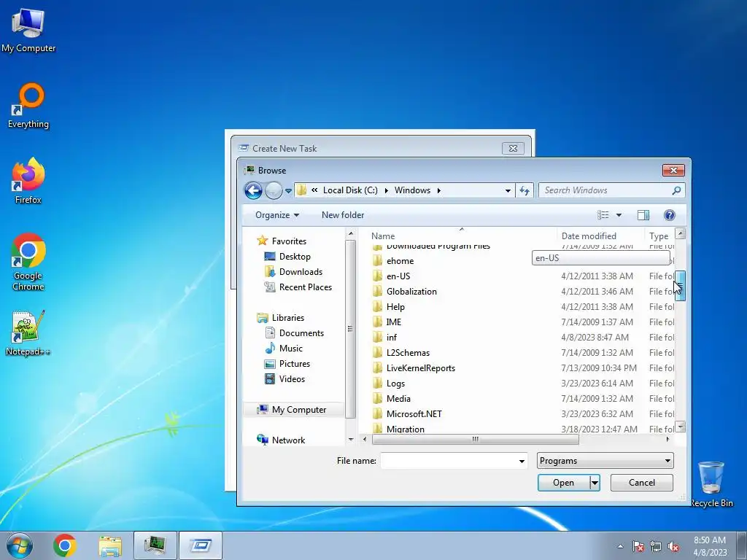The height and width of the screenshot is (560, 747).
Task: Switch to Task Manager taskbar button
Action: [155, 545]
